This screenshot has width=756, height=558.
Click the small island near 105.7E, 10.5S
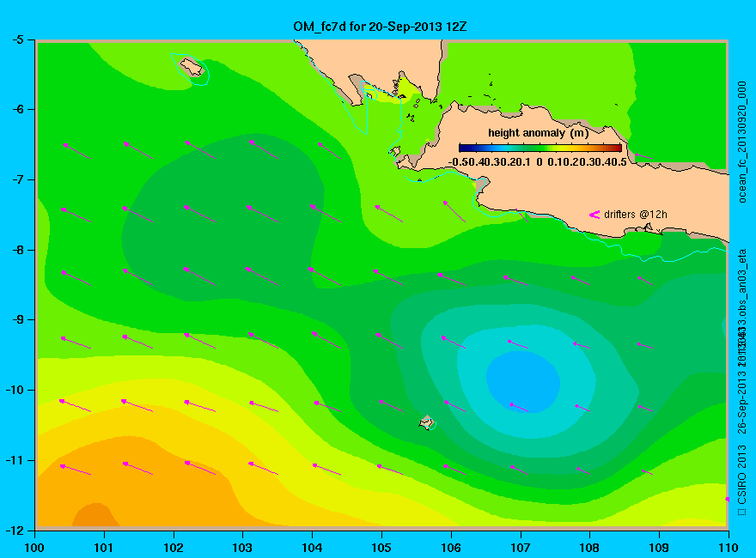click(426, 422)
